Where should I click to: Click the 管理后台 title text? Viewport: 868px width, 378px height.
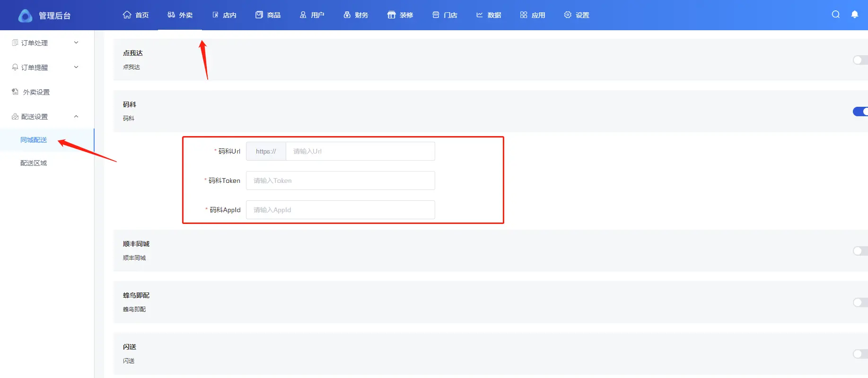[x=55, y=16]
